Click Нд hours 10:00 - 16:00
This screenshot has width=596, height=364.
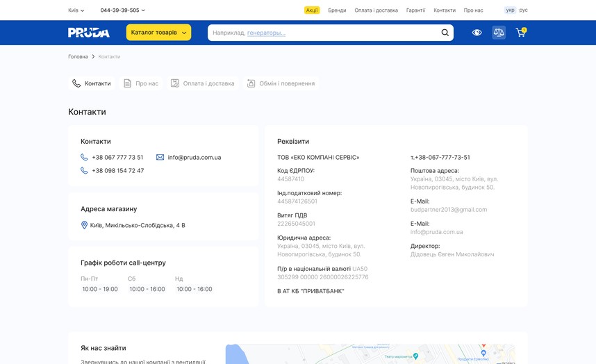click(194, 289)
